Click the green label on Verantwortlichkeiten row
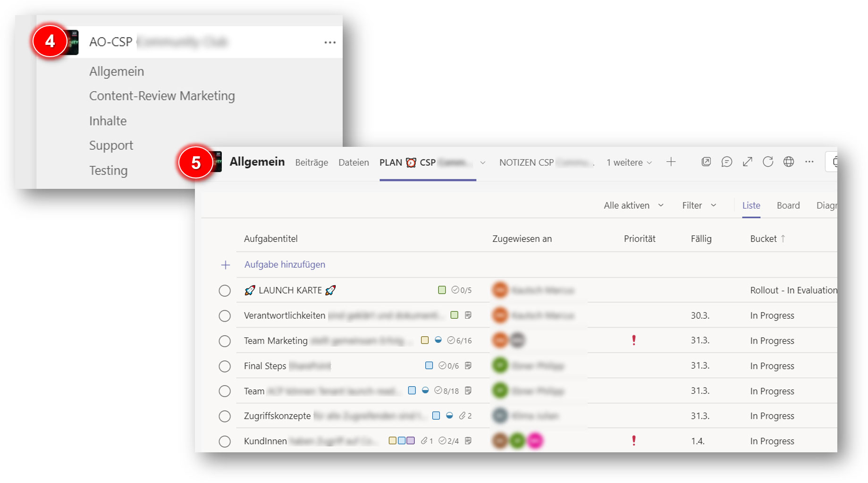Viewport: 868px width, 483px height. [x=454, y=315]
